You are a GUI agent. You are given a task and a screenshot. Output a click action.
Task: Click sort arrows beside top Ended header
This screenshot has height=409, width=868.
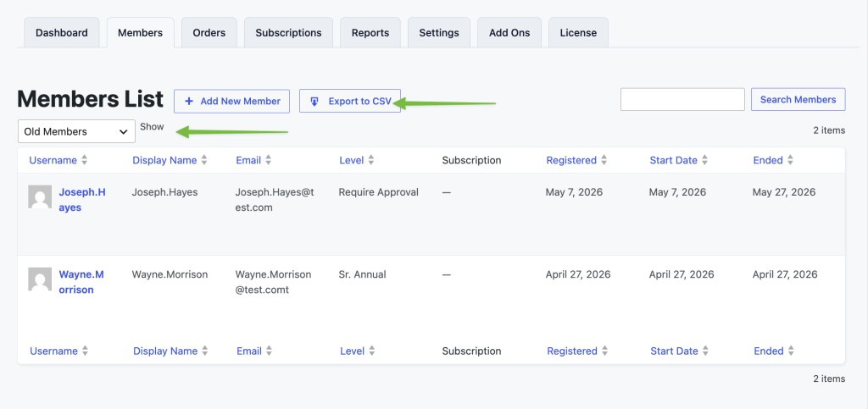(791, 160)
